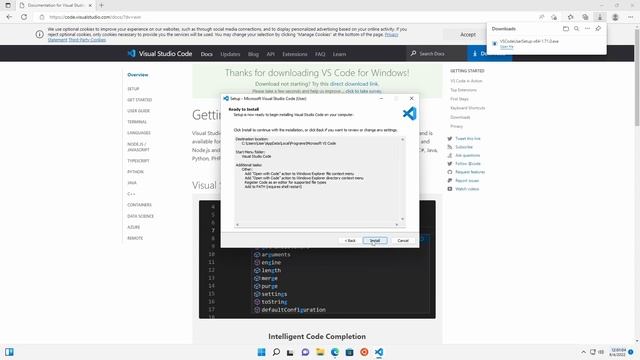Search downloads using the magnifier icon

576,29
